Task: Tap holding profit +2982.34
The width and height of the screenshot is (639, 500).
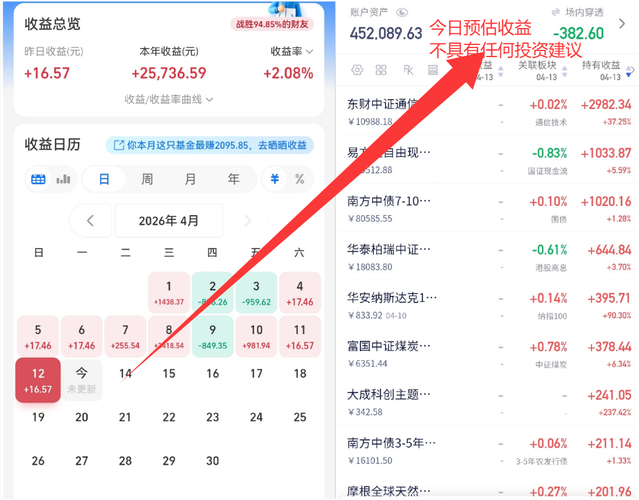Action: pos(606,105)
